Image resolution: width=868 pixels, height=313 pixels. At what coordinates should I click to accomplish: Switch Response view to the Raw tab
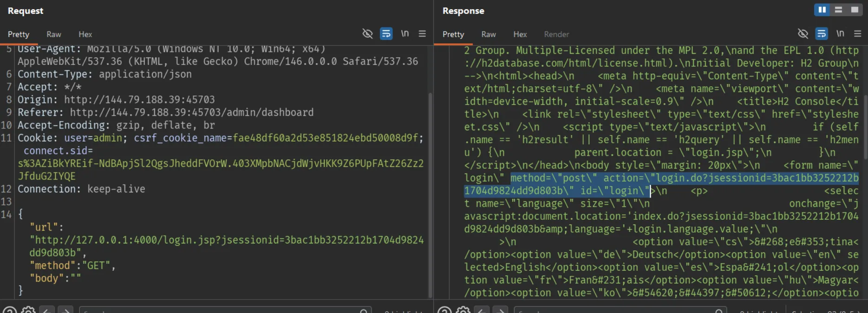click(x=489, y=34)
